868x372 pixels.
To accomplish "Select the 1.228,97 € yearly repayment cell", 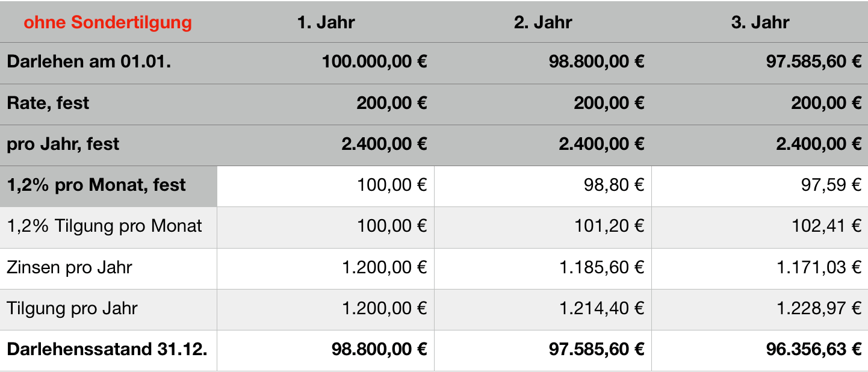I will (x=819, y=308).
